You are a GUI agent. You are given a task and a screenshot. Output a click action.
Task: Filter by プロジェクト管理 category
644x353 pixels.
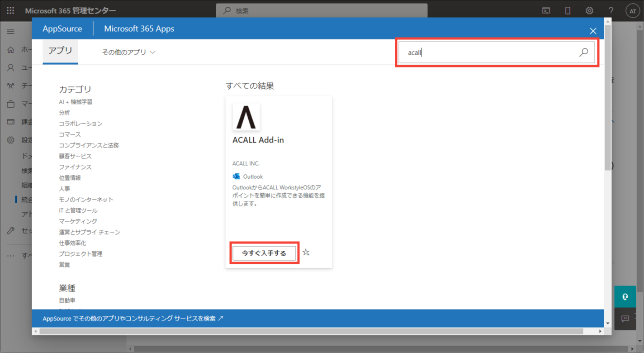coord(80,254)
